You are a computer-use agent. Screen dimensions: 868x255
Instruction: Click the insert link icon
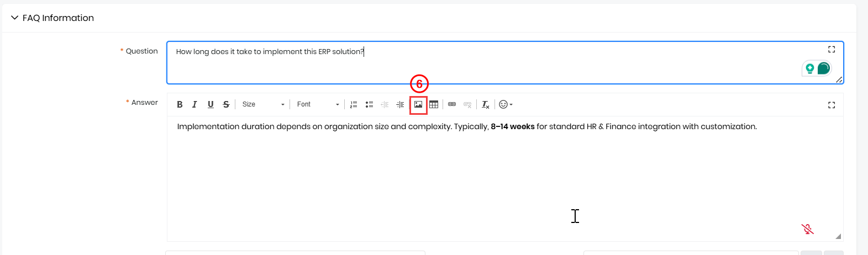click(452, 104)
